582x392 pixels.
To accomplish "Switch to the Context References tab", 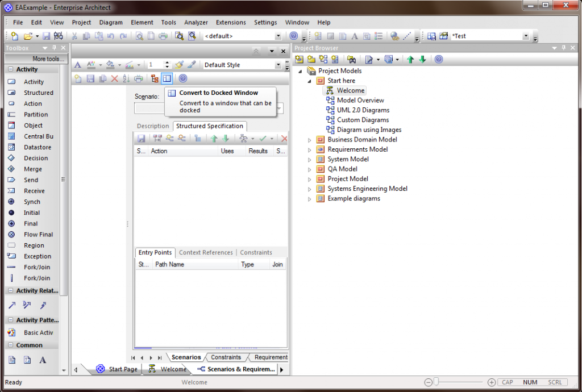I will pyautogui.click(x=206, y=253).
